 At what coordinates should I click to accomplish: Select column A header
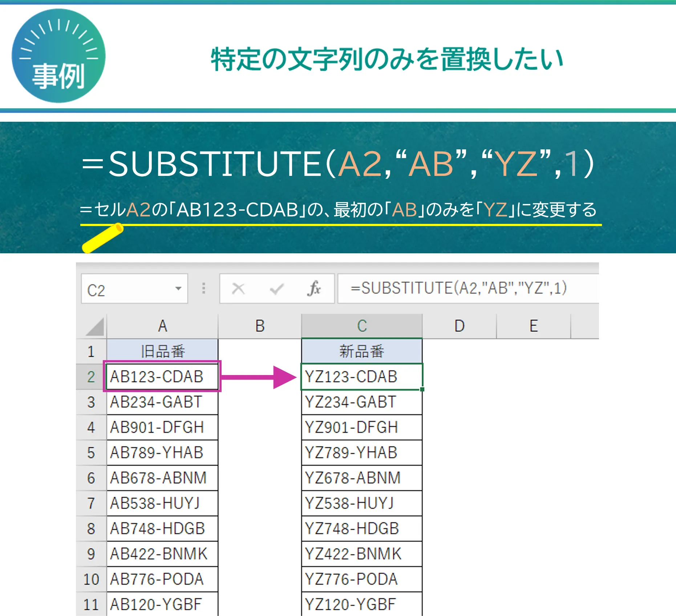click(x=162, y=326)
